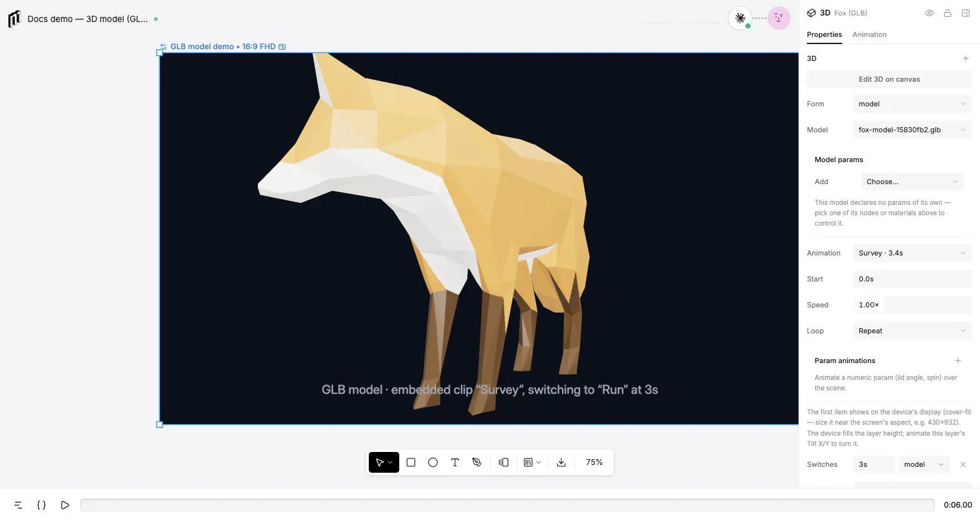Switch to the Properties tab
The height and width of the screenshot is (522, 980).
tap(824, 34)
